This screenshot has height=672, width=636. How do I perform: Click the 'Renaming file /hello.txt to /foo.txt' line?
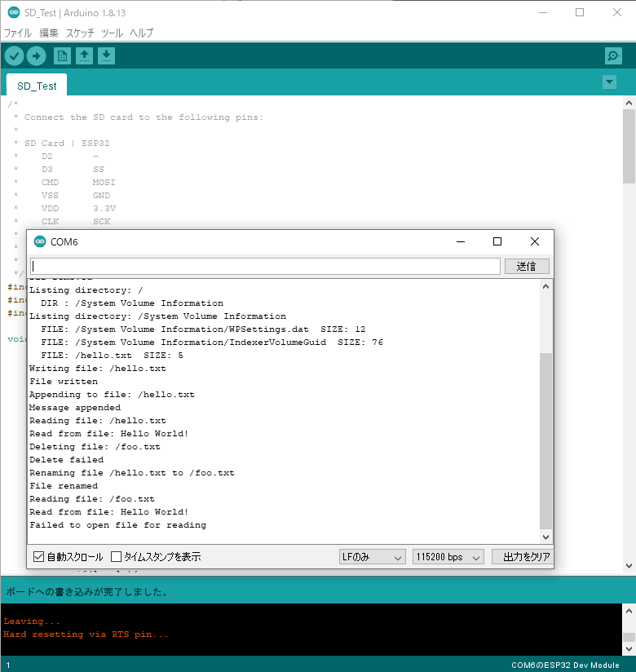[x=132, y=473]
